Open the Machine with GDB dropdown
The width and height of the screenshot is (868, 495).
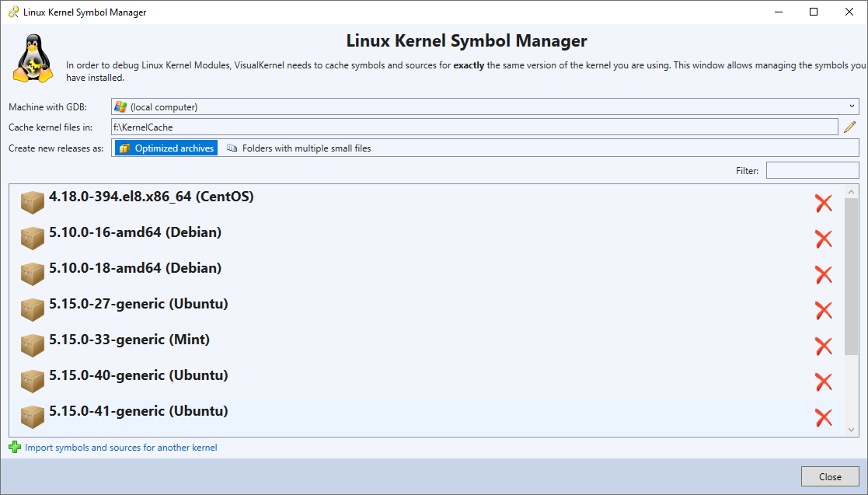485,106
